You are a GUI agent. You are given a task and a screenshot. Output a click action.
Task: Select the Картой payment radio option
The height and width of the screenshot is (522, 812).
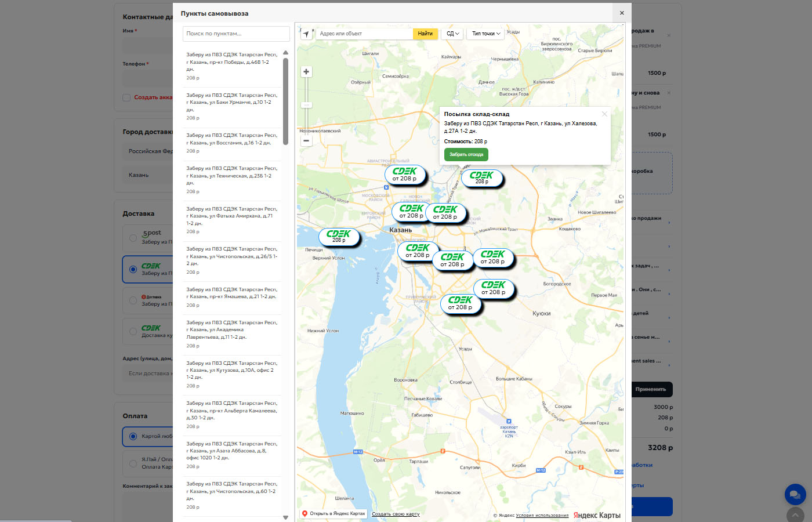click(x=133, y=436)
